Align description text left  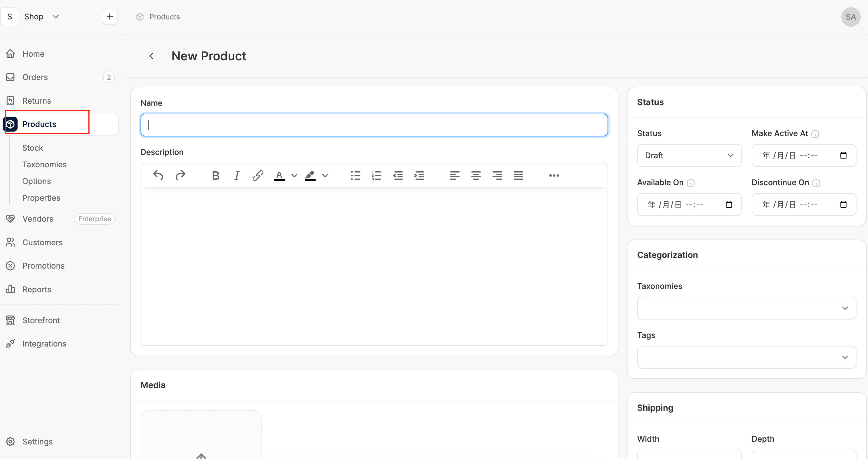pos(455,175)
